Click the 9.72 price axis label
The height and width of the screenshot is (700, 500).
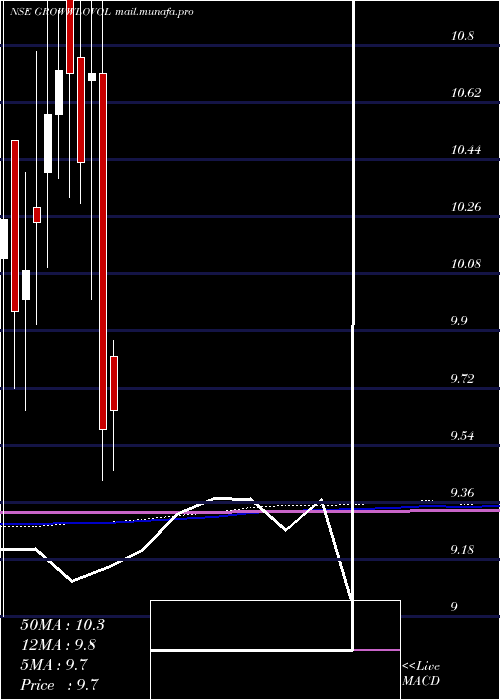(462, 379)
